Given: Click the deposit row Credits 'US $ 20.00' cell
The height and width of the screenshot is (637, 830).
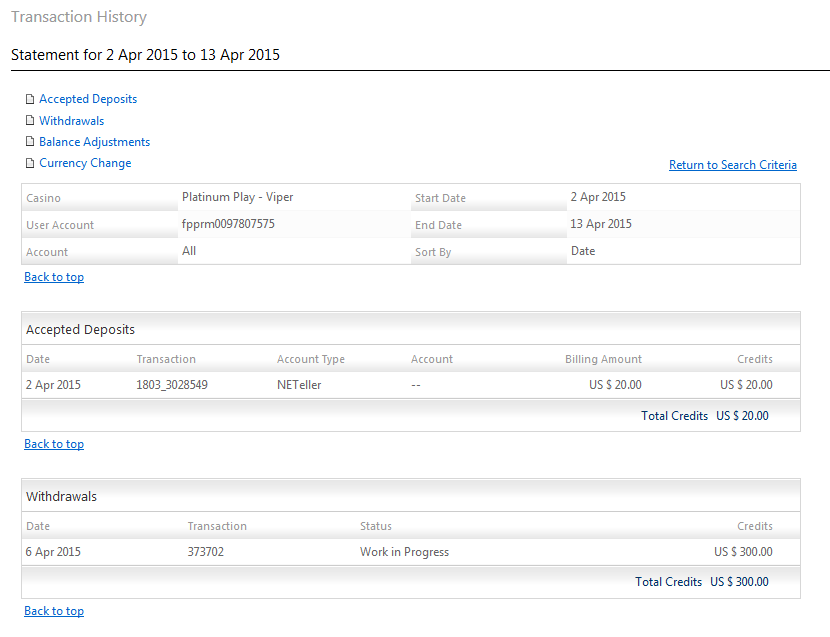Looking at the screenshot, I should [746, 385].
